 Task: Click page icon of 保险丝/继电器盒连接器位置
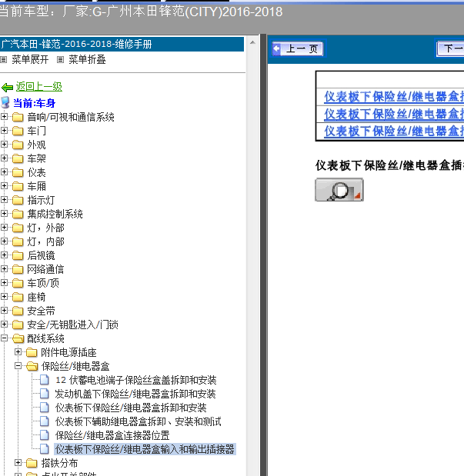(45, 435)
